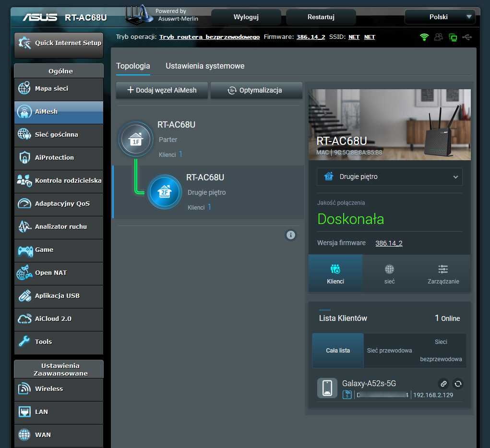This screenshot has height=448, width=490.
Task: Filter clients by Sieci bezprzewodowa
Action: (441, 351)
